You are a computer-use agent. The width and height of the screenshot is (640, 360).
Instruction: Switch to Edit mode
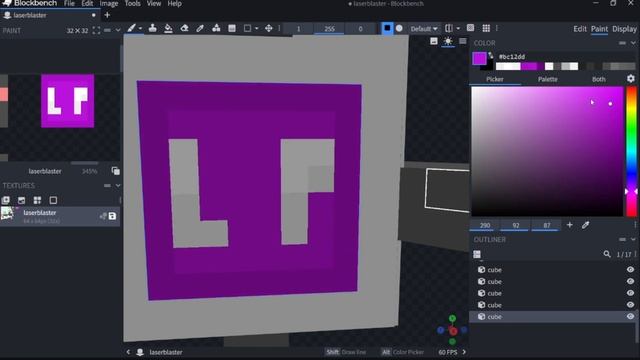pyautogui.click(x=580, y=29)
